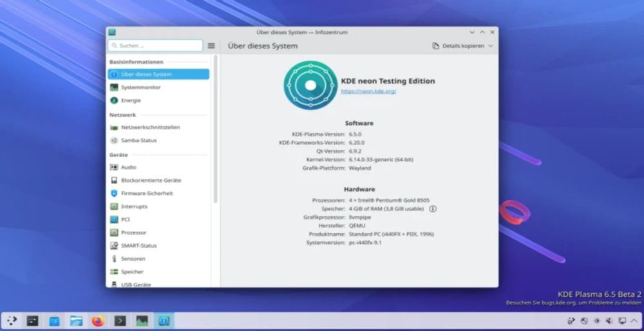Click the Prozessor entry icon
Image resolution: width=644 pixels, height=331 pixels.
(114, 233)
